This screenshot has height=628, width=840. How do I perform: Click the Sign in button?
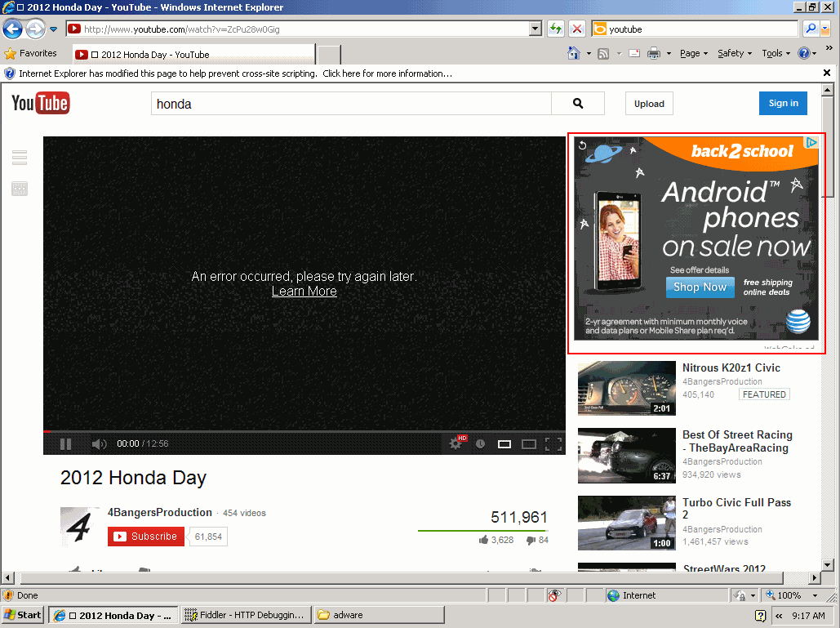pos(783,104)
